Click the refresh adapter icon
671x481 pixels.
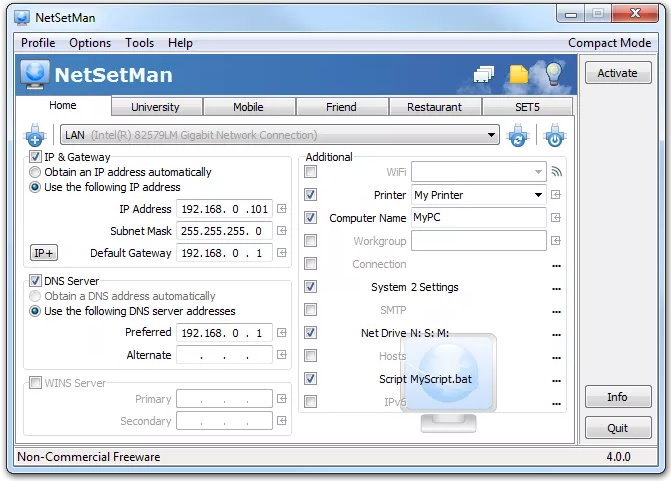click(x=518, y=135)
